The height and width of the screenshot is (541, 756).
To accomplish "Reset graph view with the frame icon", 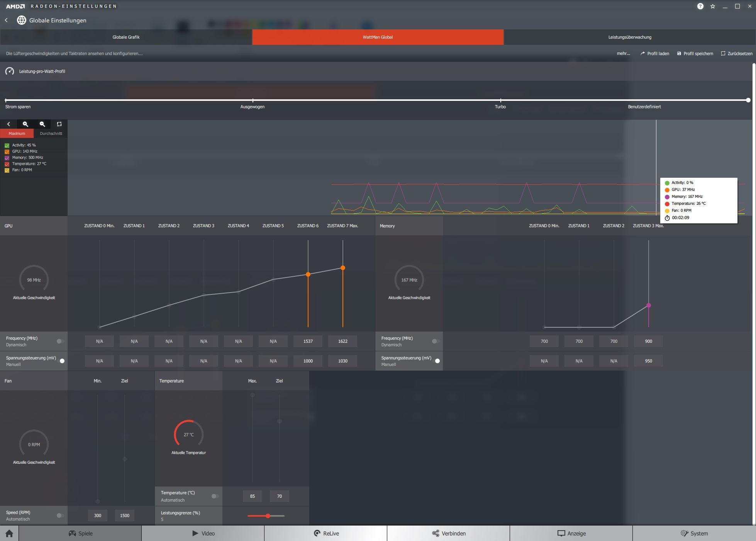I will pyautogui.click(x=59, y=124).
